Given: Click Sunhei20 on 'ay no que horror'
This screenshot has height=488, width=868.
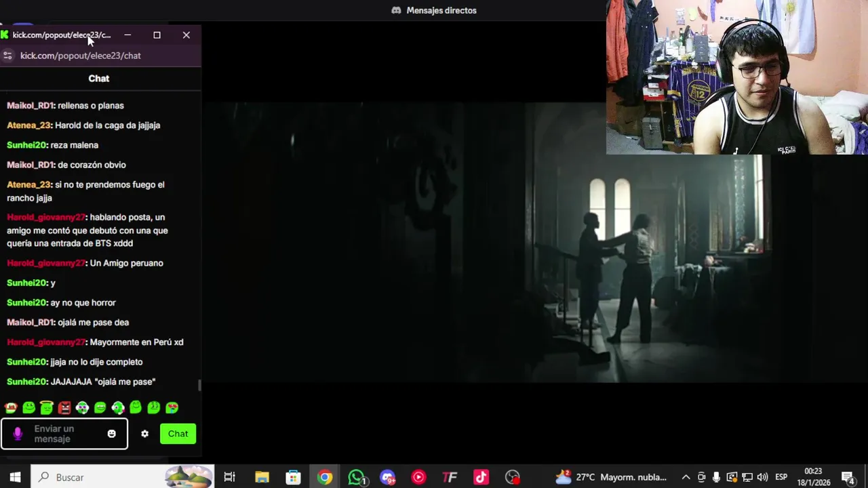Looking at the screenshot, I should 26,303.
